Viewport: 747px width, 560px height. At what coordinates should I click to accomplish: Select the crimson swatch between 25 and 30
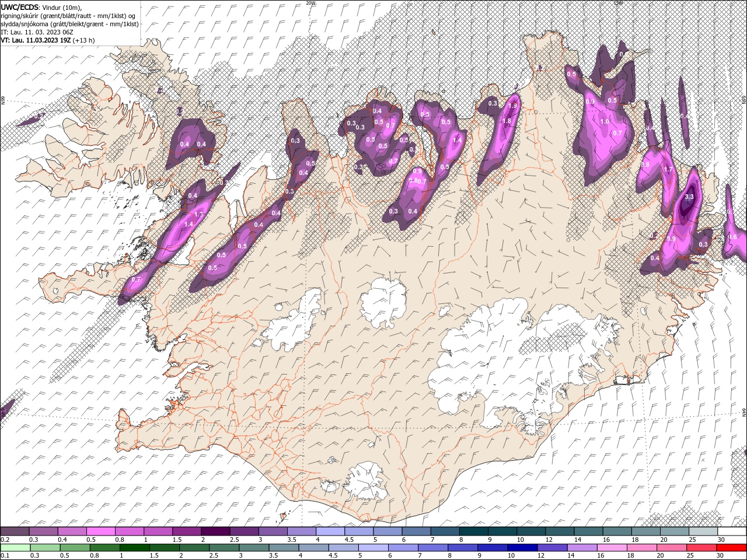(x=701, y=548)
